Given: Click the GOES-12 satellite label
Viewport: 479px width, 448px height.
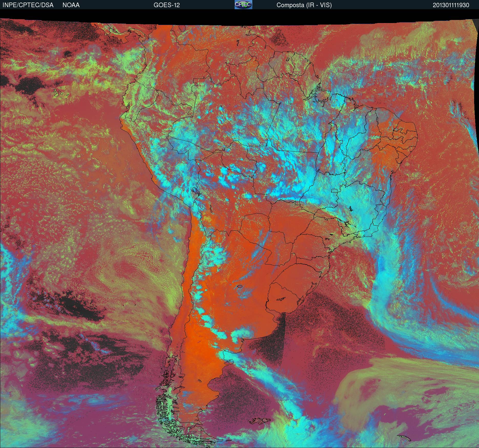Looking at the screenshot, I should point(166,5).
